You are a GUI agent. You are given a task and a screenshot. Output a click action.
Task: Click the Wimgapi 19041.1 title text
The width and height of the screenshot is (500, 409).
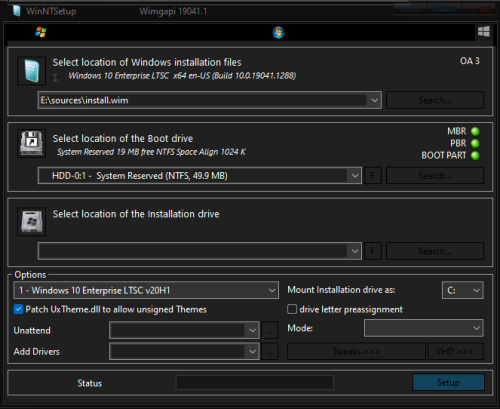coord(173,11)
